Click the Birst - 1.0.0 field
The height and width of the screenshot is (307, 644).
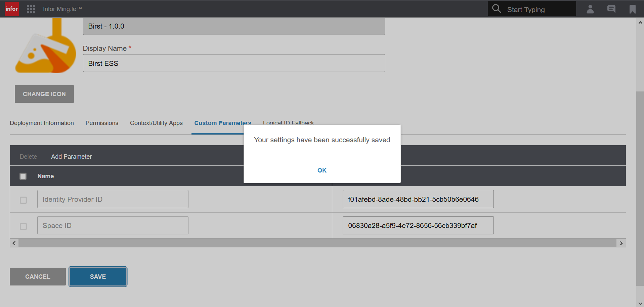coord(234,26)
